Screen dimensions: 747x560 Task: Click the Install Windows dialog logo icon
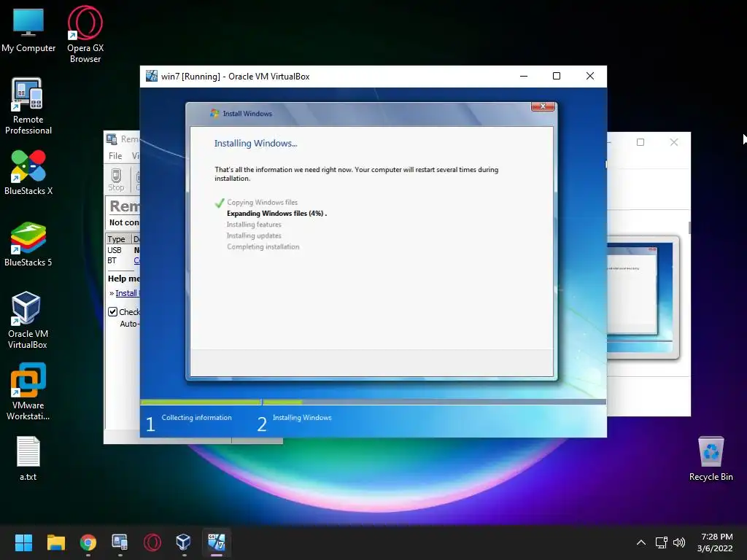[214, 113]
